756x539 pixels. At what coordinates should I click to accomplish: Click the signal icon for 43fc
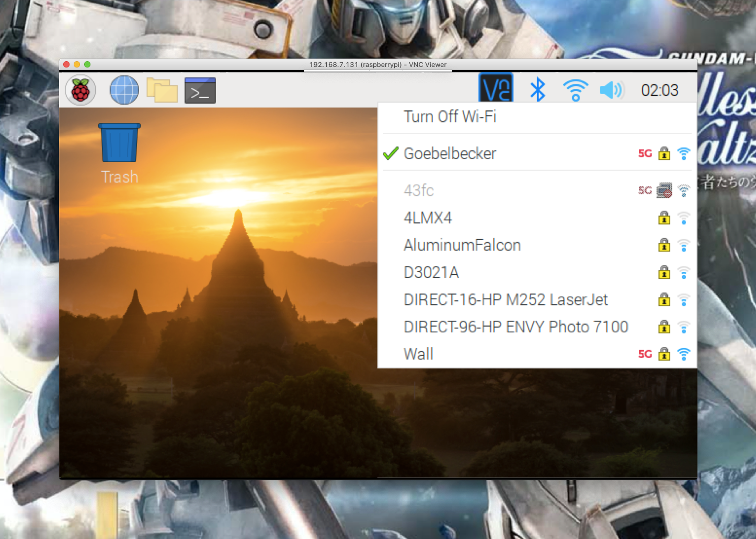pyautogui.click(x=683, y=190)
